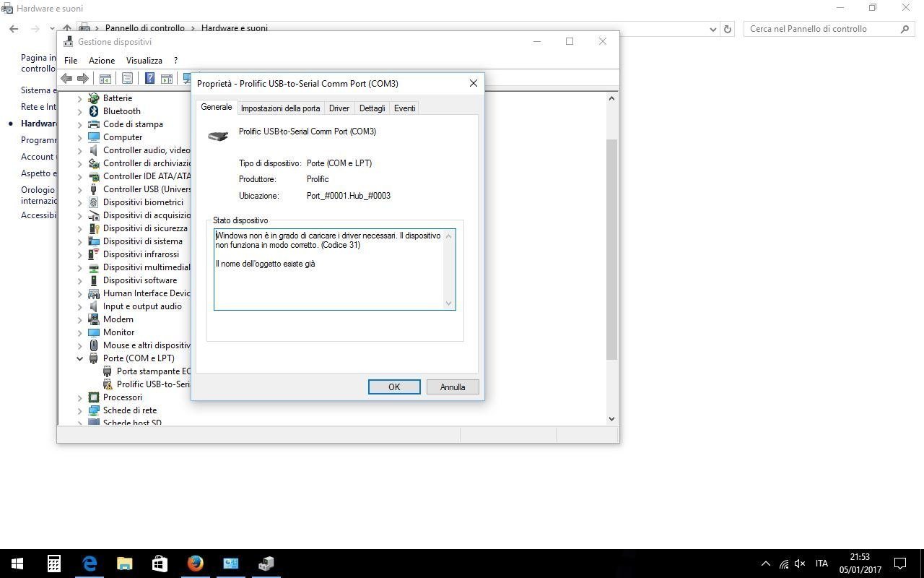Launch Calculator from the taskbar
Screen dimensions: 924x578
(54, 564)
